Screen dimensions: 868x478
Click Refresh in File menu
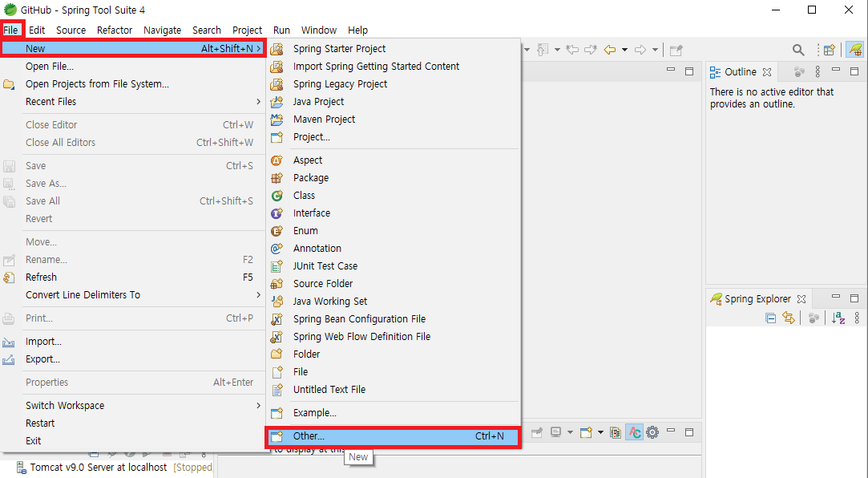tap(133, 277)
